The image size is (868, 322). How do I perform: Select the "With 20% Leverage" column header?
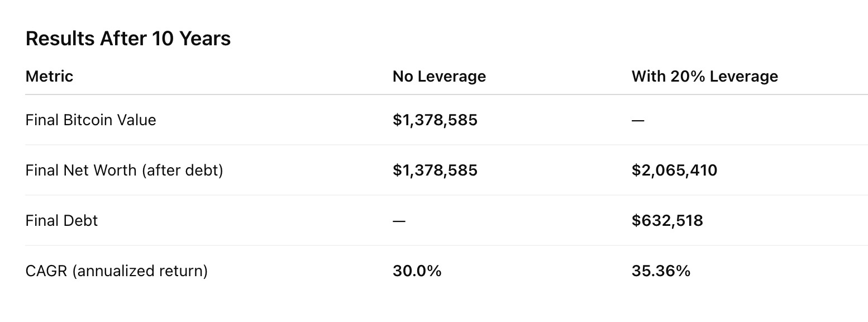(x=704, y=76)
